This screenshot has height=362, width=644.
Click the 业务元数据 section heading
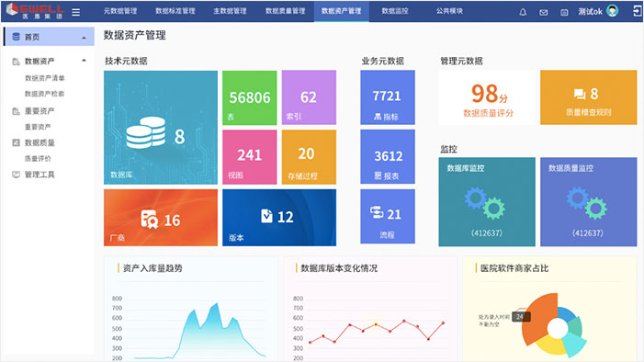coord(382,62)
